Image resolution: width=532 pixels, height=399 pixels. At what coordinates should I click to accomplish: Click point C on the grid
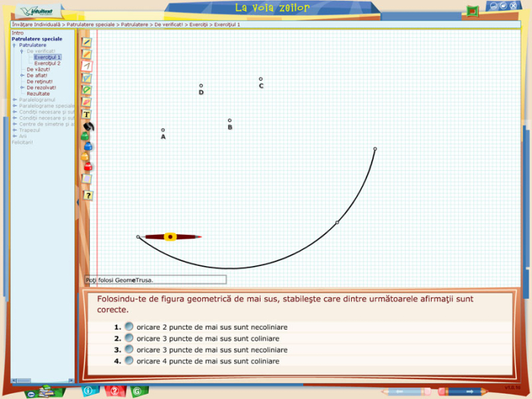(x=261, y=79)
